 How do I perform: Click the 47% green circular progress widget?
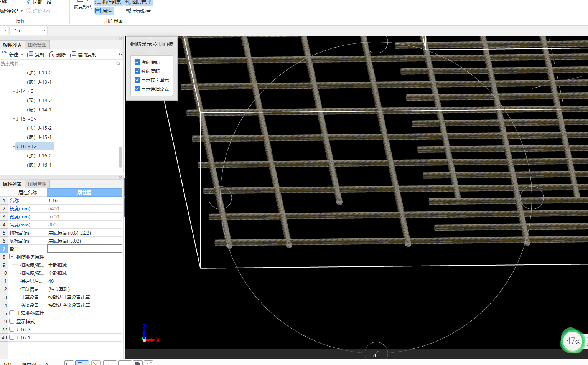pyautogui.click(x=572, y=341)
